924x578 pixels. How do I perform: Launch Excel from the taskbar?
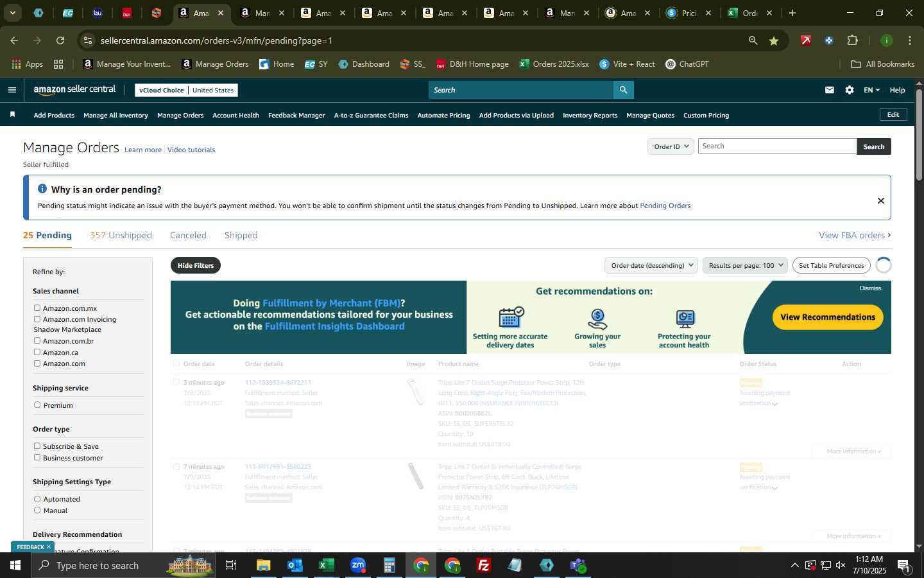pyautogui.click(x=326, y=565)
